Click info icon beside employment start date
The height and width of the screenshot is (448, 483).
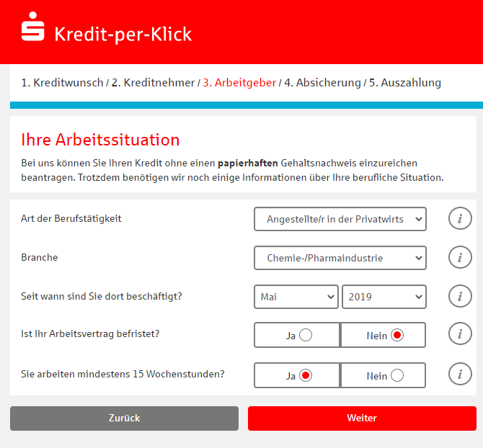coord(459,296)
